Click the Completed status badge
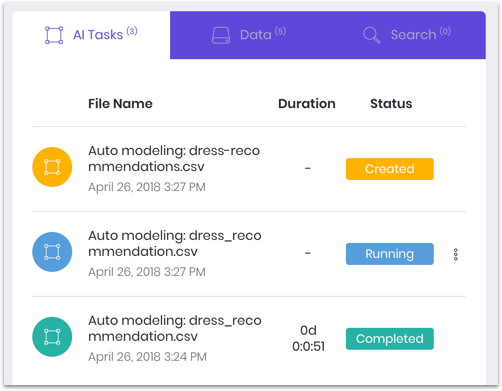Viewport: 502px width, 391px height. [x=390, y=339]
